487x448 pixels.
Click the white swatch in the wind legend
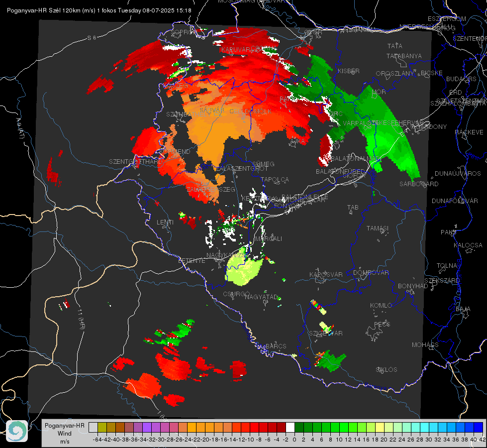click(x=290, y=427)
